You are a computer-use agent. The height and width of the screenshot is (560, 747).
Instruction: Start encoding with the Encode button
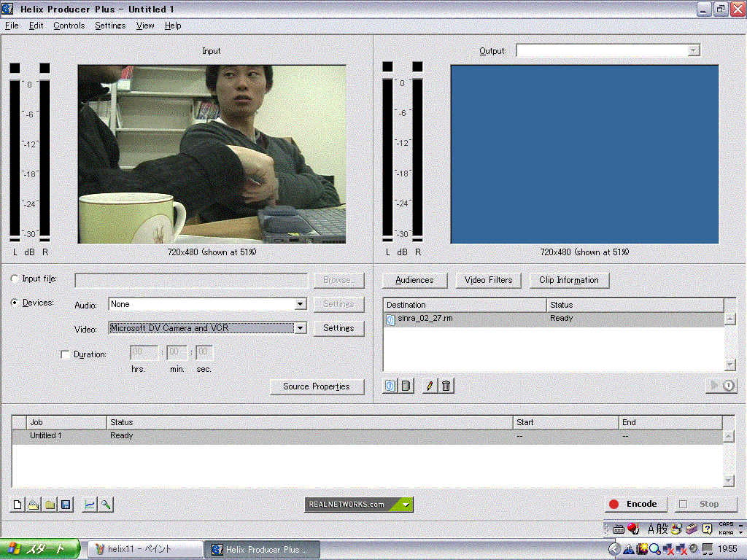pos(636,504)
